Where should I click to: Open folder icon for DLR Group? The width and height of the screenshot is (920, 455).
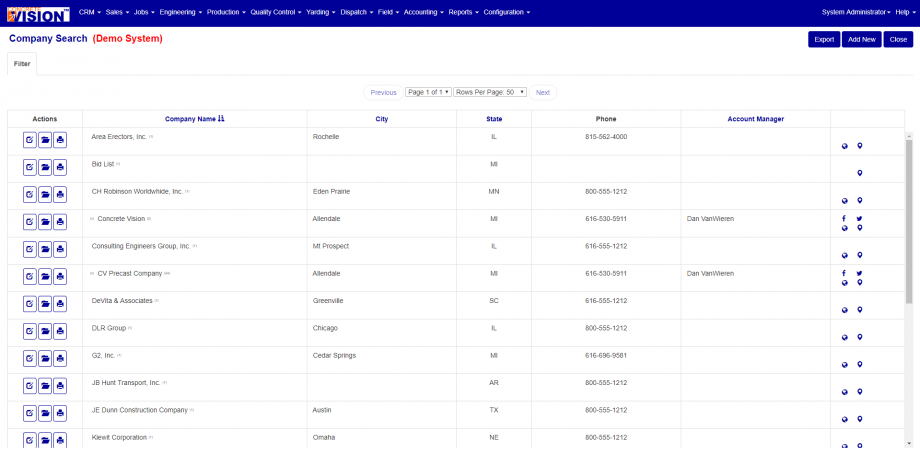tap(45, 332)
